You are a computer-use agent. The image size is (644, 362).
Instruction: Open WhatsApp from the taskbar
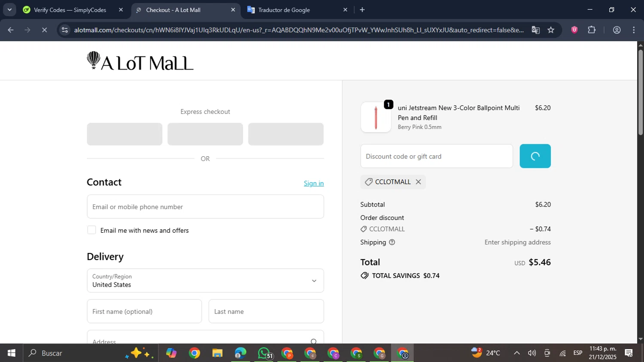tap(264, 353)
